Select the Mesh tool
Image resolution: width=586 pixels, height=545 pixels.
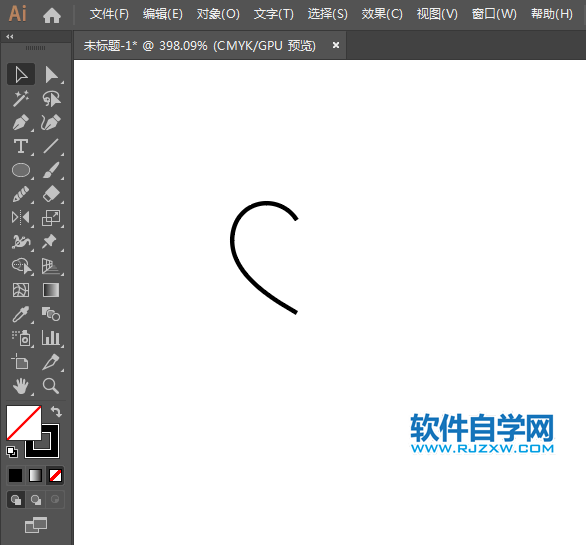click(x=21, y=290)
